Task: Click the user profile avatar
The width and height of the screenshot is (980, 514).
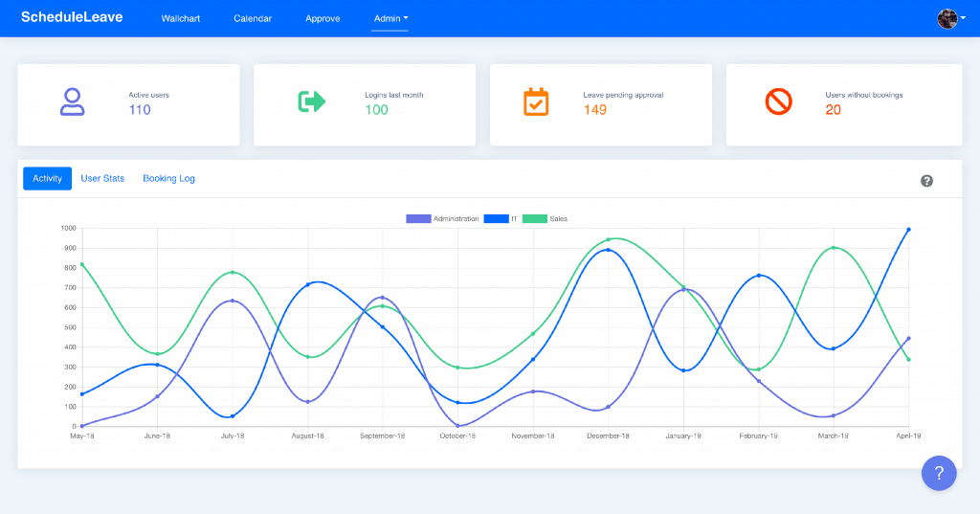Action: (x=947, y=18)
